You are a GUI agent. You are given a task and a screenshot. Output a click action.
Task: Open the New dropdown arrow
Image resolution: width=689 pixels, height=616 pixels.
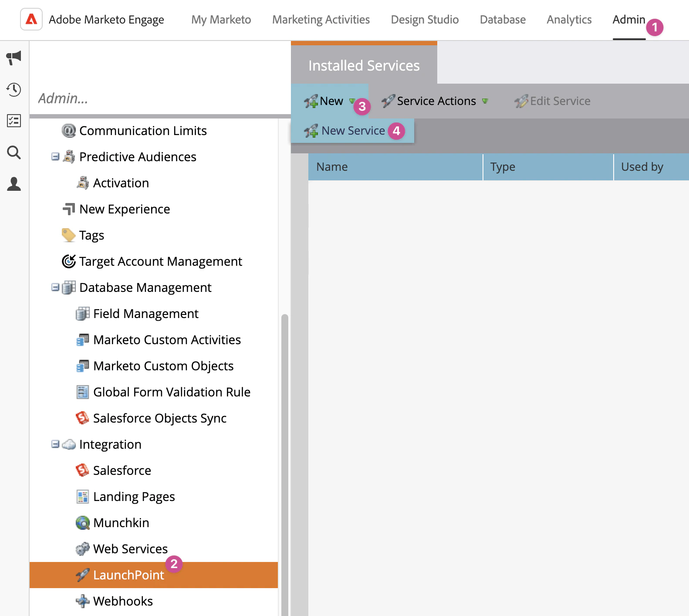click(x=352, y=101)
